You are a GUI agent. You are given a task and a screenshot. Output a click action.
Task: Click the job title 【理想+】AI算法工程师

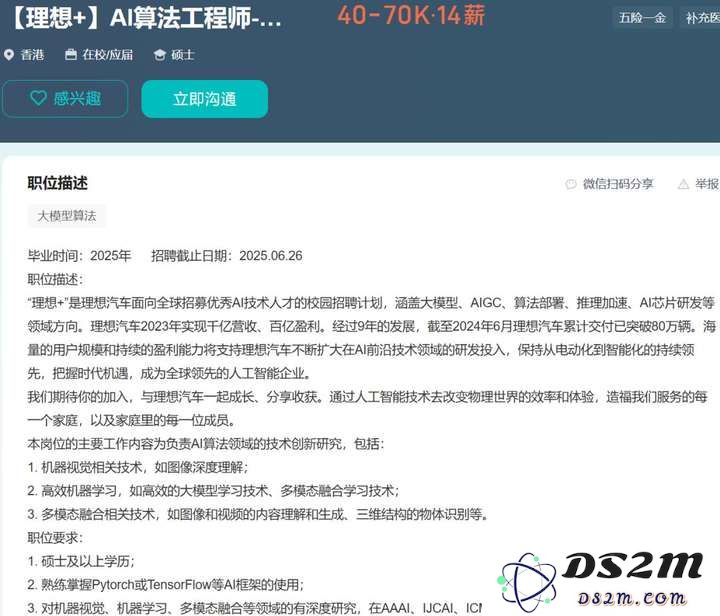(x=145, y=18)
